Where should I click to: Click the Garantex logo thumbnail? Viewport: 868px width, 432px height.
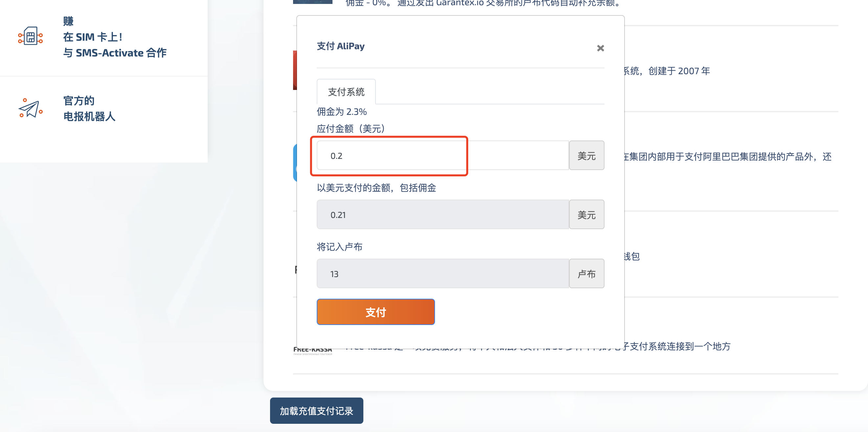(x=313, y=2)
